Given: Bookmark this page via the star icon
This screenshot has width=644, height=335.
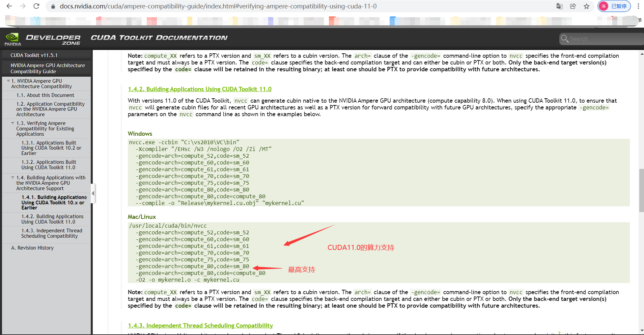Looking at the screenshot, I should pyautogui.click(x=587, y=6).
